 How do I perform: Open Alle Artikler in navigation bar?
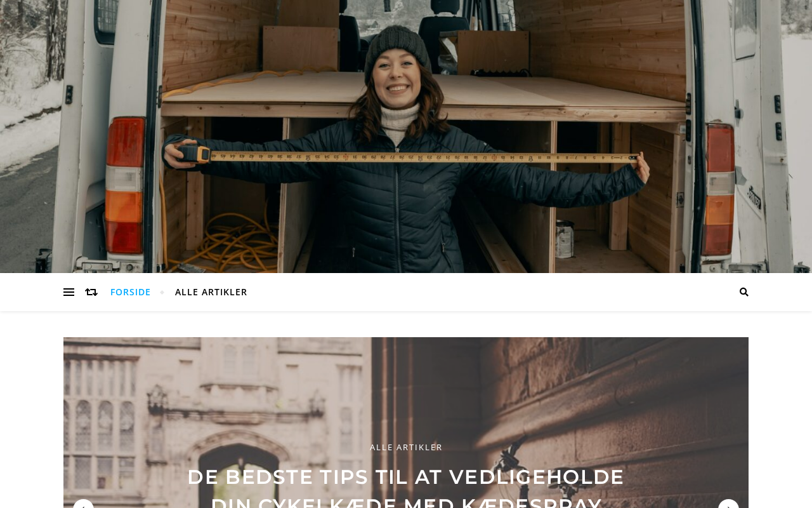pos(211,292)
